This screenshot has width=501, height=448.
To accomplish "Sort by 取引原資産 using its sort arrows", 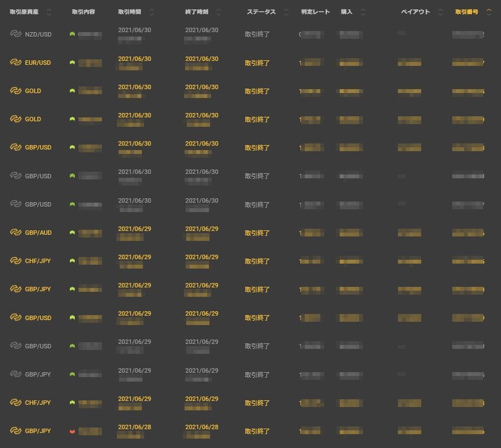I will (49, 12).
